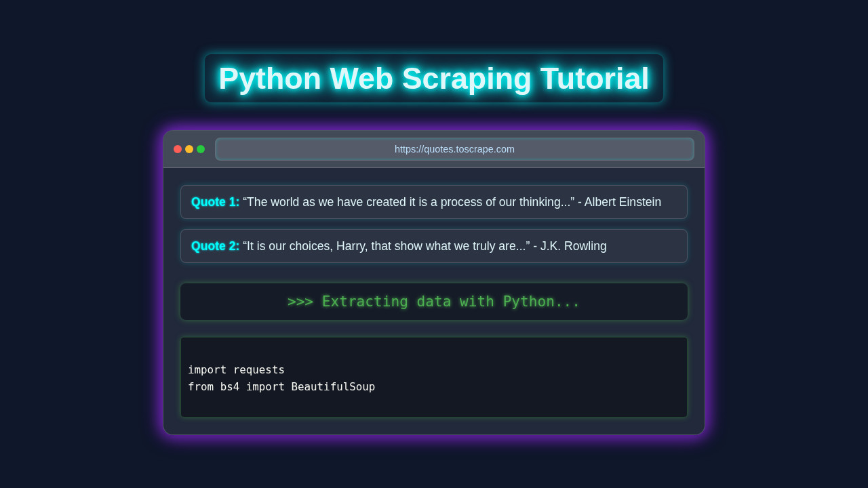Click the Quote 1 label
868x488 pixels.
(x=214, y=201)
